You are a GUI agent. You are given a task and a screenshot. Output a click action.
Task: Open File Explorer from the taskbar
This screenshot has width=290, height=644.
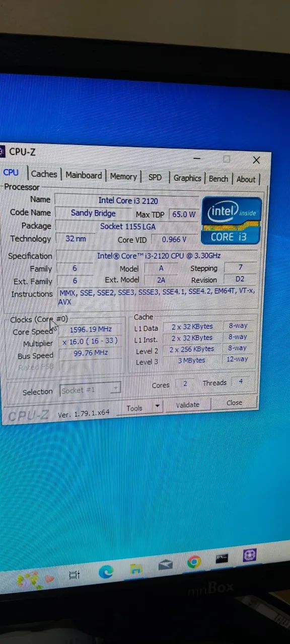pos(136,570)
